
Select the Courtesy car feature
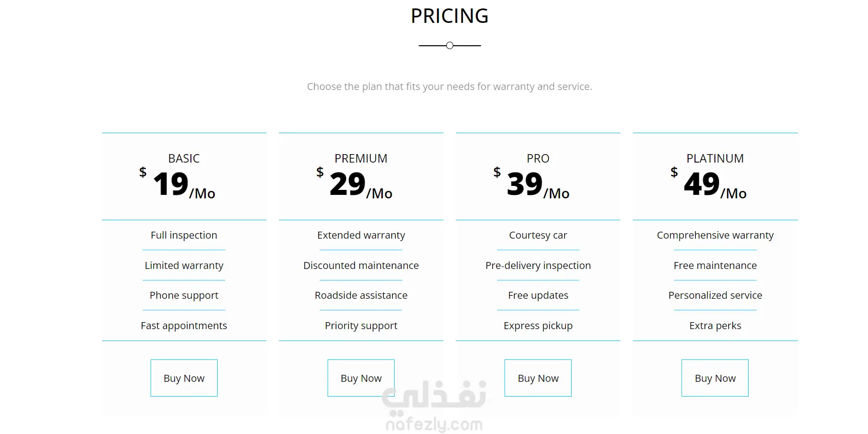[x=538, y=235]
